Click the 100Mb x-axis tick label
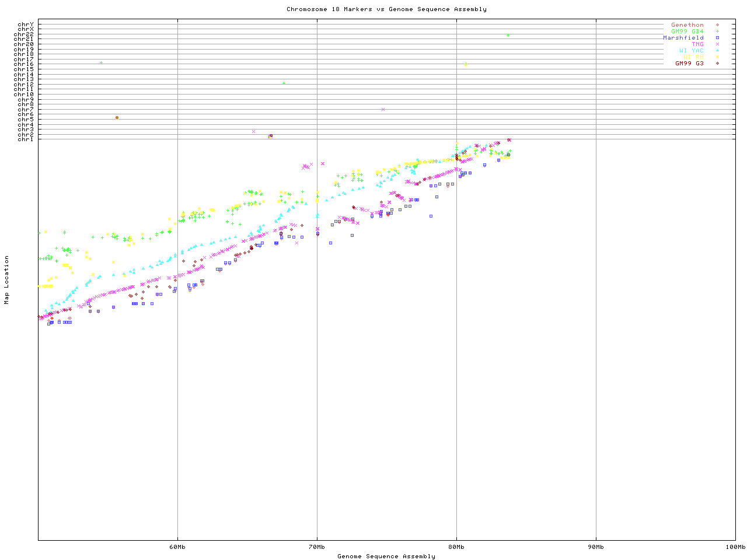 tap(735, 547)
